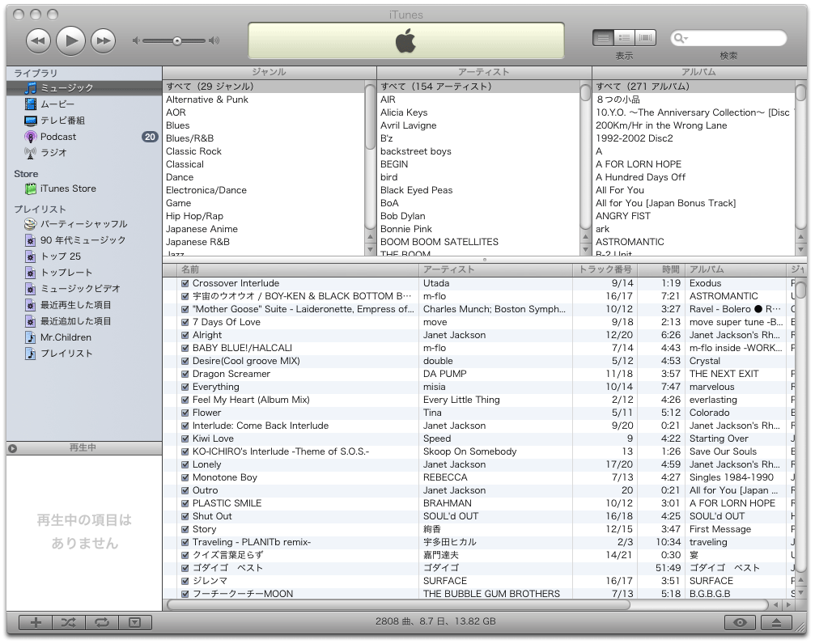Open ラジオ in the sidebar
Image resolution: width=815 pixels, height=644 pixels.
tap(84, 152)
